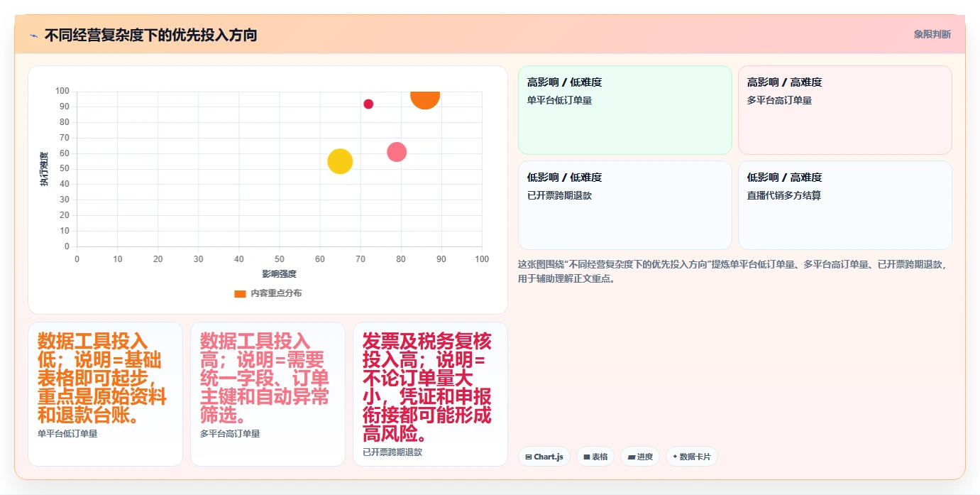Click the icon in the 进度 chip
The width and height of the screenshot is (980, 495).
(x=632, y=457)
